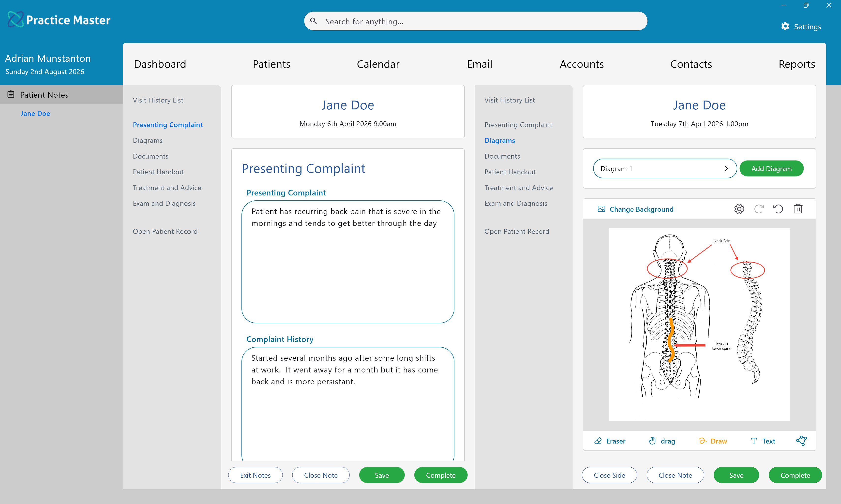Click the Practice Master logo
The height and width of the screenshot is (504, 841).
(x=59, y=20)
